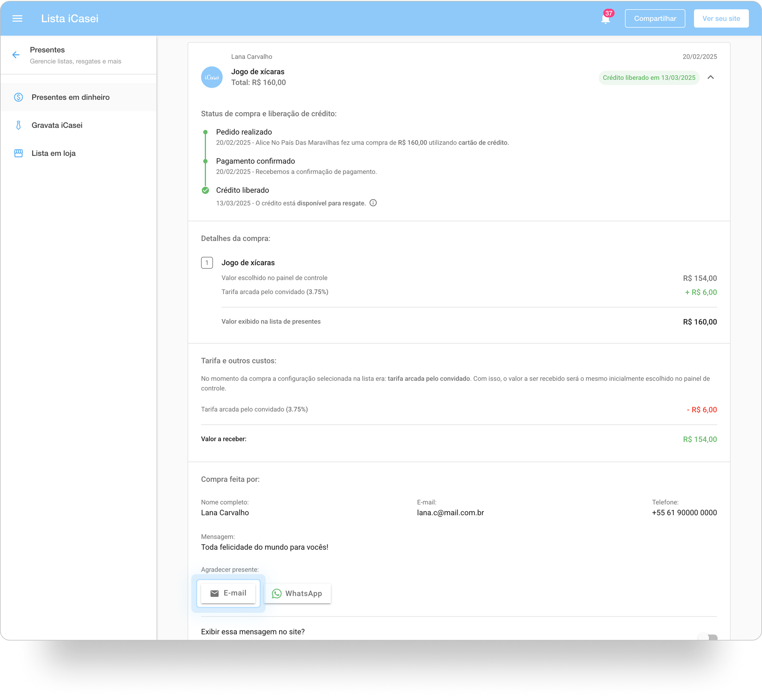The width and height of the screenshot is (762, 700).
Task: Click the tie icon for Gravata iCasei
Action: tap(18, 125)
